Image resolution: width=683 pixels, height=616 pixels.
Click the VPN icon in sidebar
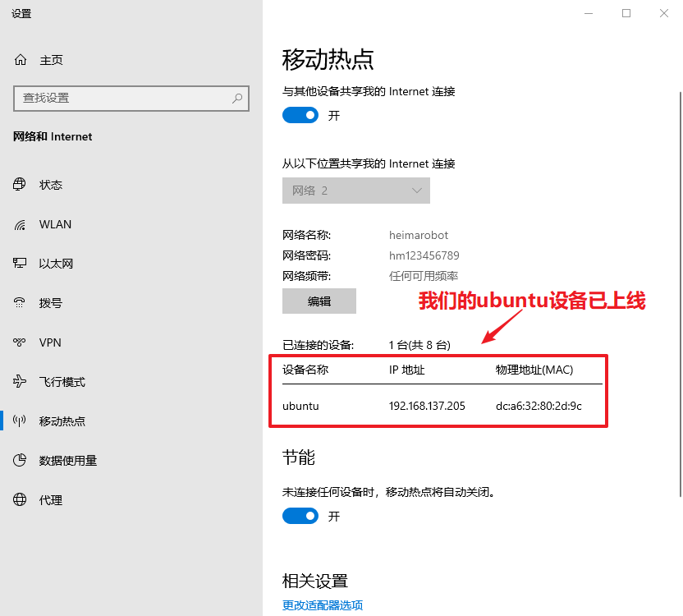pos(21,342)
